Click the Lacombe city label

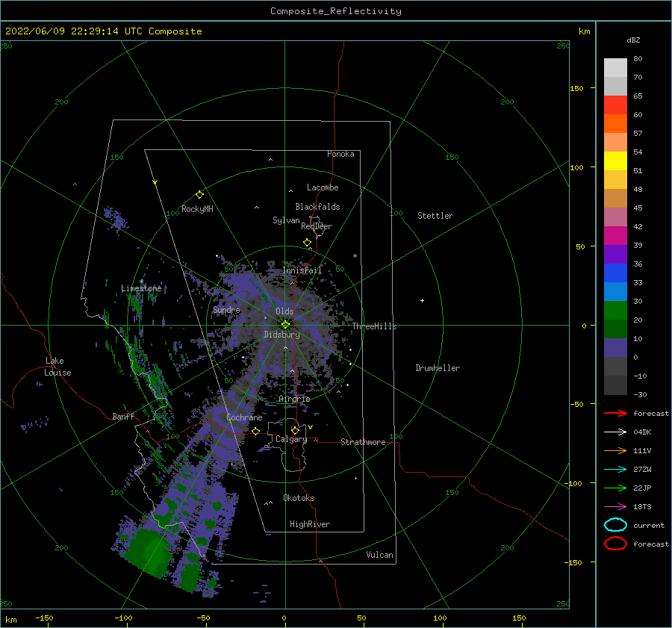323,187
